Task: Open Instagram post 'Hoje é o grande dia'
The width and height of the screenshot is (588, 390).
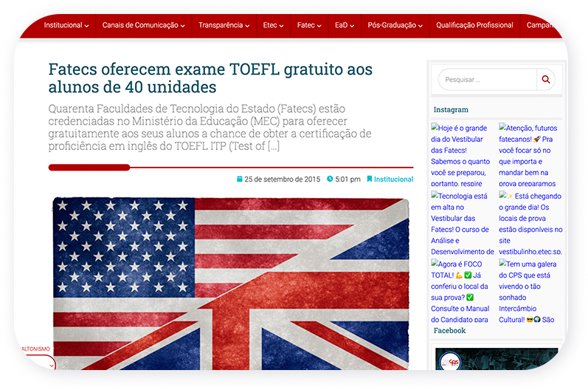Action: click(460, 155)
